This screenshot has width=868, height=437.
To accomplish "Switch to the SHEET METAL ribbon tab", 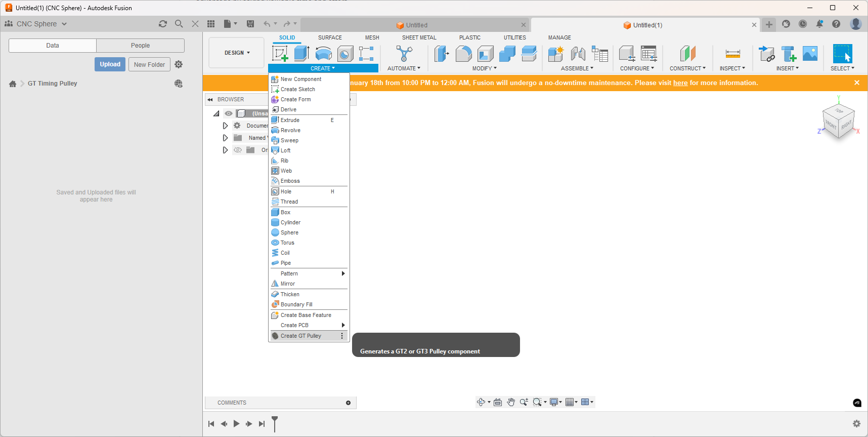I will [419, 37].
